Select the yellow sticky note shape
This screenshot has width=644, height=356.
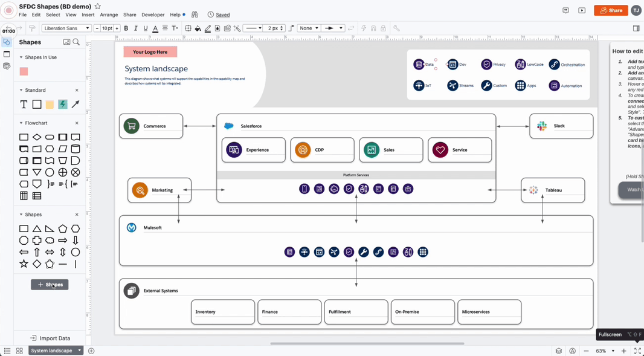click(50, 105)
